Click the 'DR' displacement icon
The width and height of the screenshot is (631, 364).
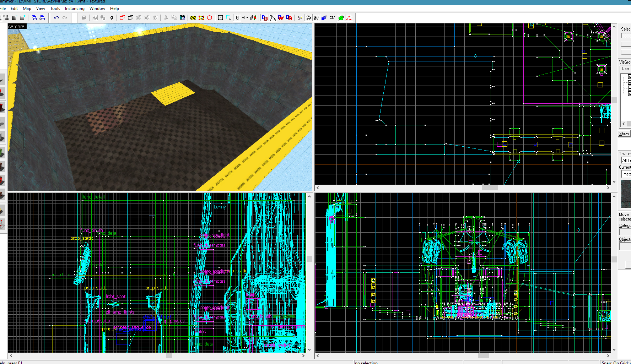coord(289,18)
